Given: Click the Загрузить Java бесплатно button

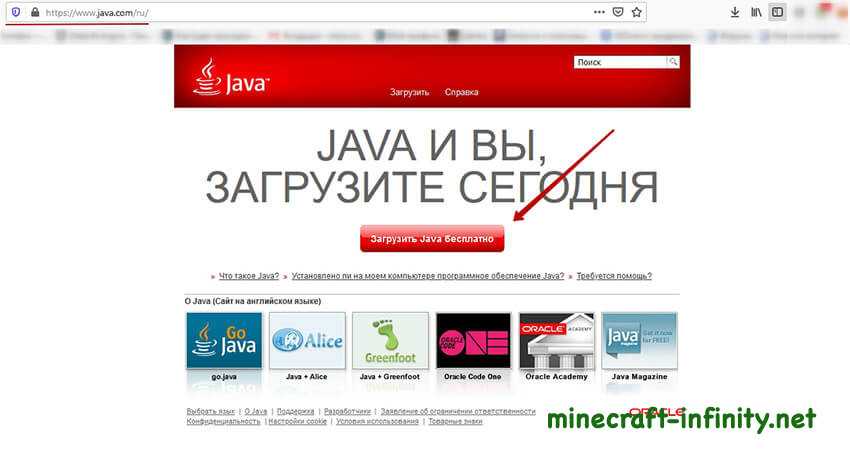Looking at the screenshot, I should 432,239.
